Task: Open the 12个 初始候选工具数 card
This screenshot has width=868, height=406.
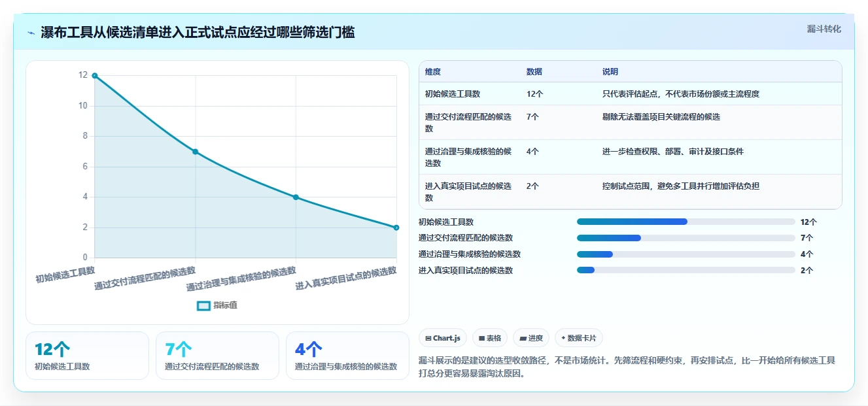Action: point(88,356)
